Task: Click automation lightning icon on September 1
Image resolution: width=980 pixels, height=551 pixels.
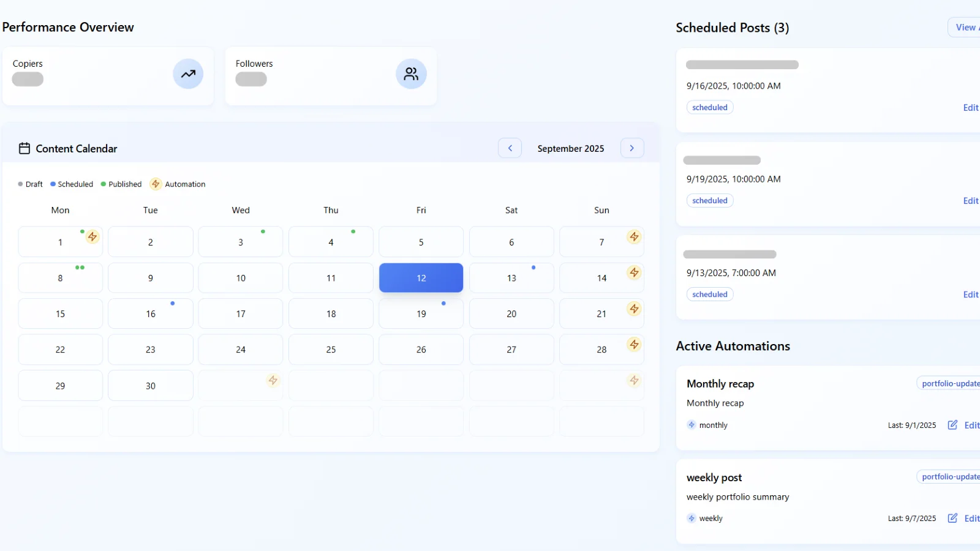Action: [x=92, y=236]
